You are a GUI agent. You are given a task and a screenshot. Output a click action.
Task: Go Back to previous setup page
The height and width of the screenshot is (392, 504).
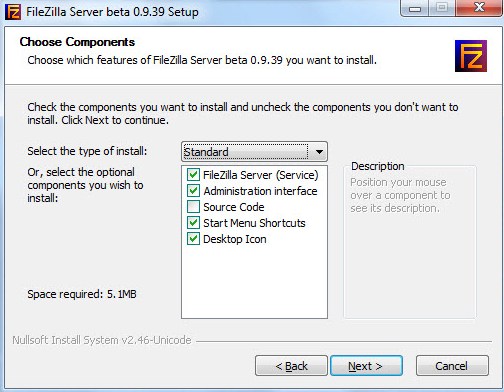click(x=291, y=366)
